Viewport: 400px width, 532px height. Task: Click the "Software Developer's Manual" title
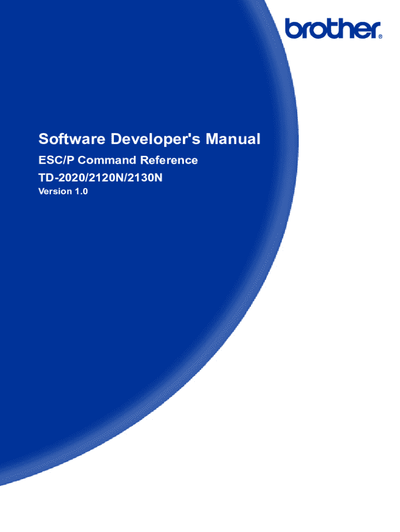click(150, 139)
